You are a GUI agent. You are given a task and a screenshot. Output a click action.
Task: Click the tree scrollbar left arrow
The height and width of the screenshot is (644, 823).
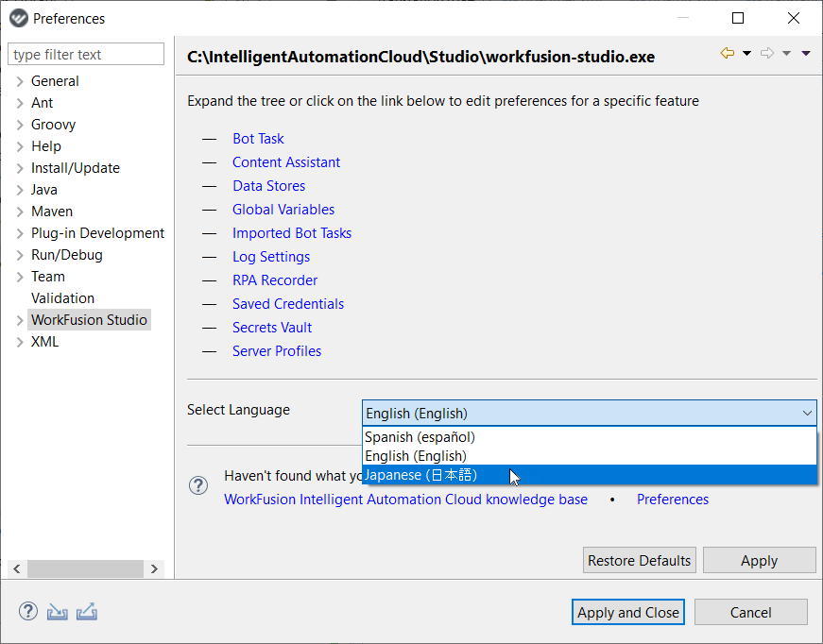point(17,569)
